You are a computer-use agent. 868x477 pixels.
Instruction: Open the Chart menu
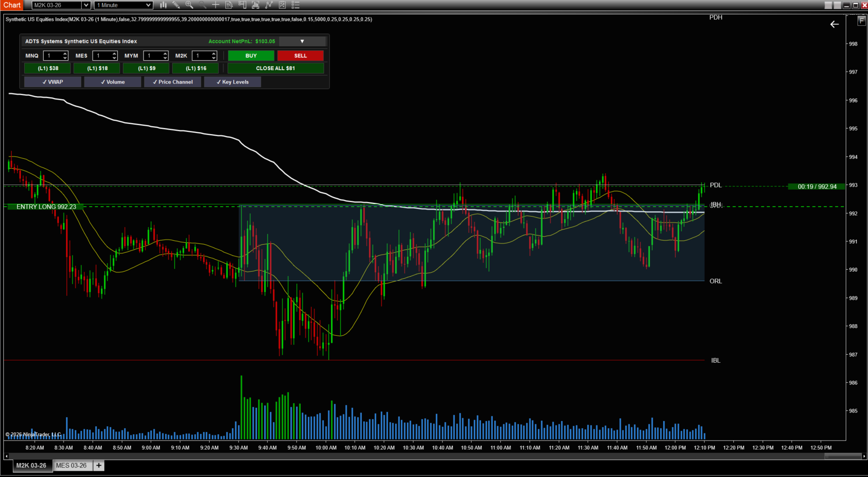(11, 5)
